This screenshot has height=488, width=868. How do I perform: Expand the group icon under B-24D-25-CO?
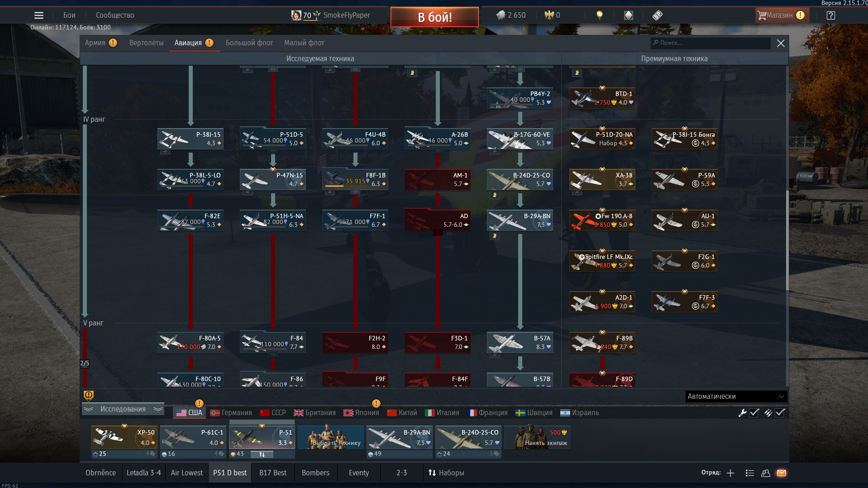click(495, 195)
